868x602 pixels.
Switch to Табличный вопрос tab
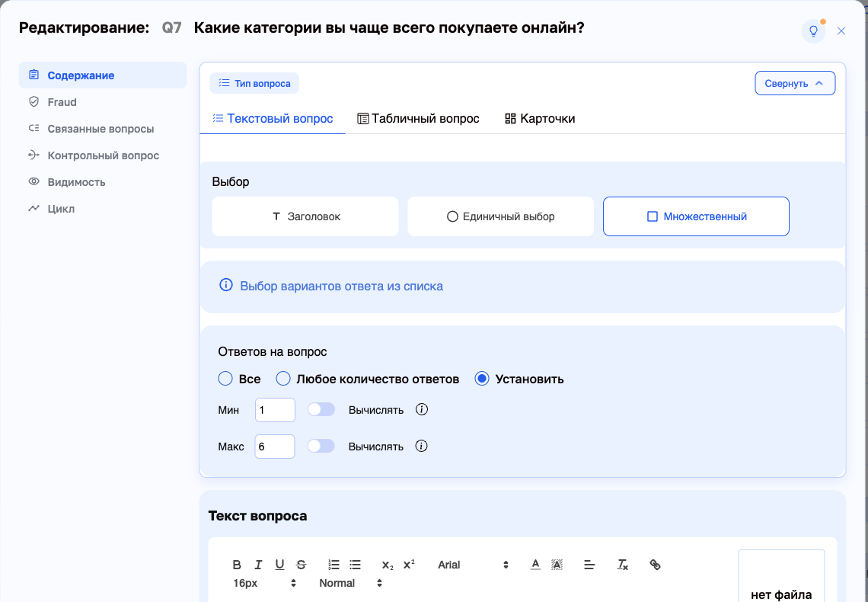click(x=419, y=119)
